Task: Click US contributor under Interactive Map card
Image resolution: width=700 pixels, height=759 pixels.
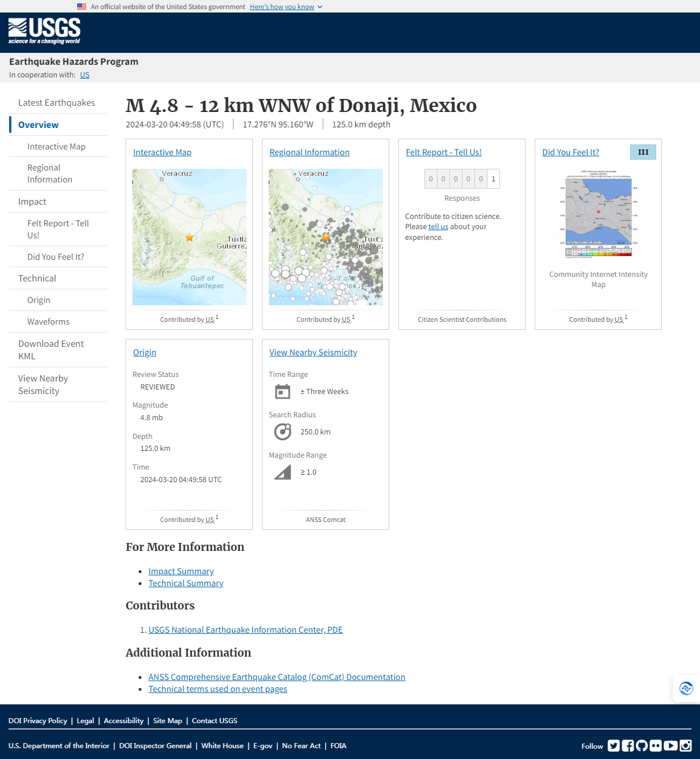Action: (210, 320)
